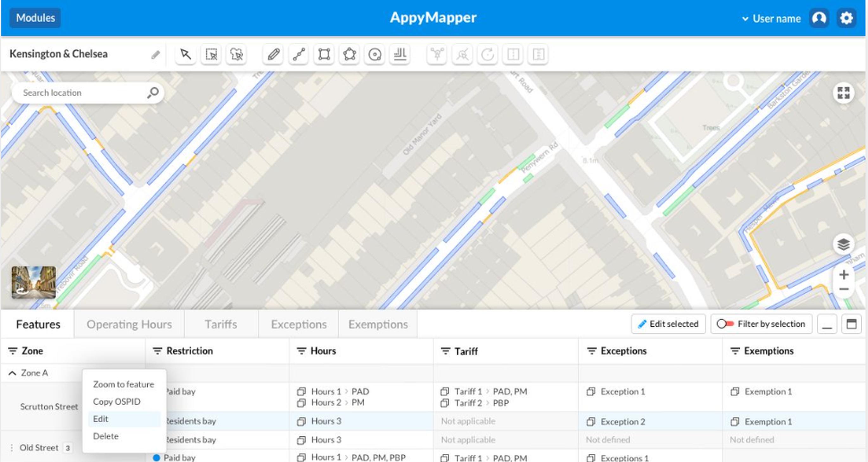The image size is (868, 462).
Task: Pick the line draw tool
Action: click(298, 54)
